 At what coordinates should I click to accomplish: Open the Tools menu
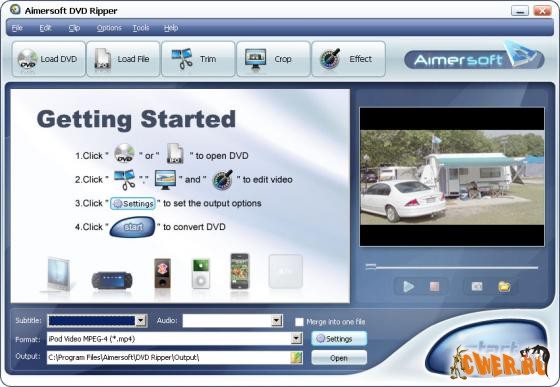pyautogui.click(x=141, y=28)
